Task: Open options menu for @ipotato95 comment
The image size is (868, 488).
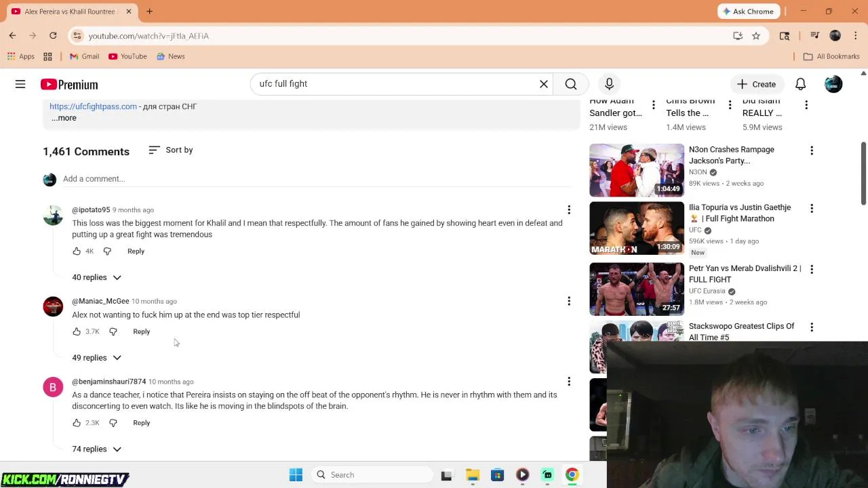Action: [569, 210]
